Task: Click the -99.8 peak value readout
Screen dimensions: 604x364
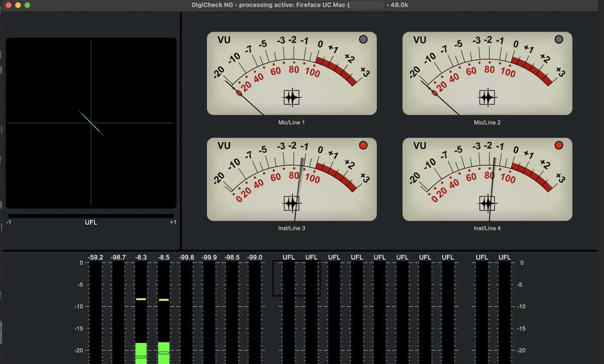Action: click(x=186, y=257)
